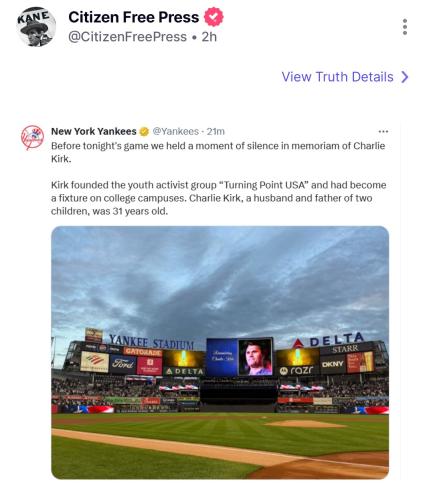This screenshot has height=500, width=433.
Task: Open the three-dot post options menu
Action: pos(405,27)
